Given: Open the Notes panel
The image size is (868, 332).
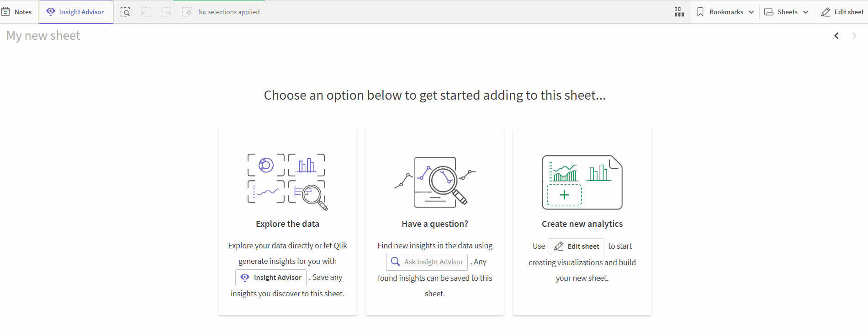Looking at the screenshot, I should click(17, 12).
